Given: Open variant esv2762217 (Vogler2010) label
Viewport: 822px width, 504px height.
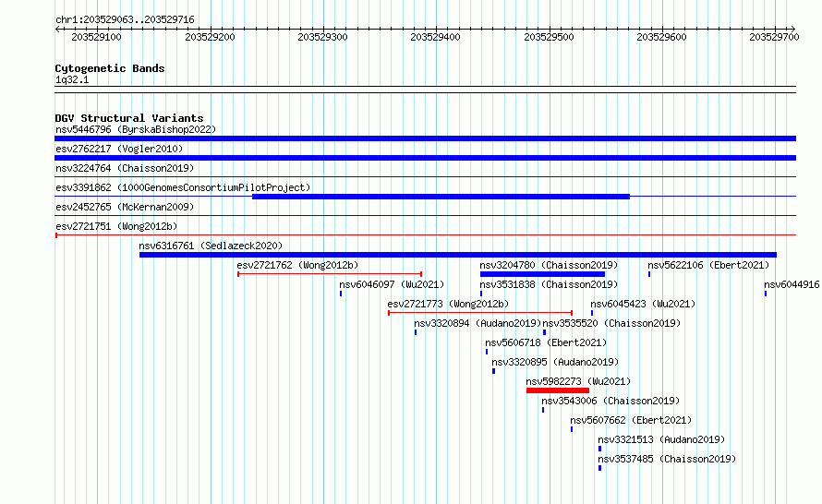Looking at the screenshot, I should [119, 149].
